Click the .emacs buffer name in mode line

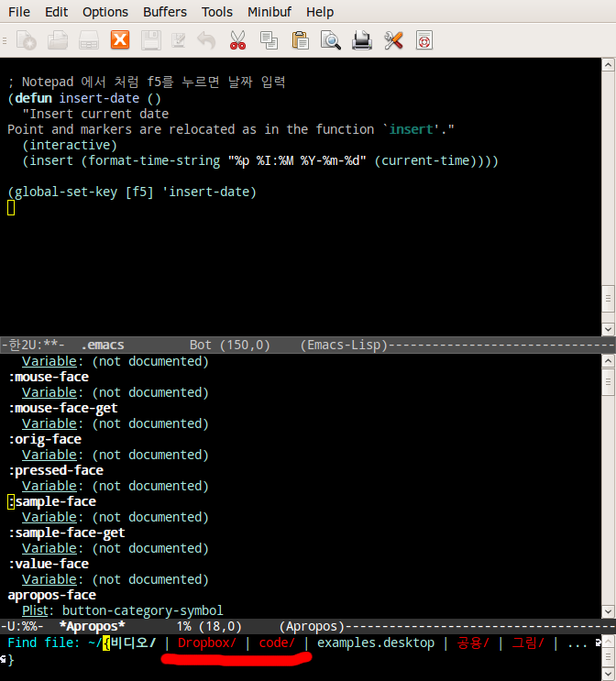point(103,346)
